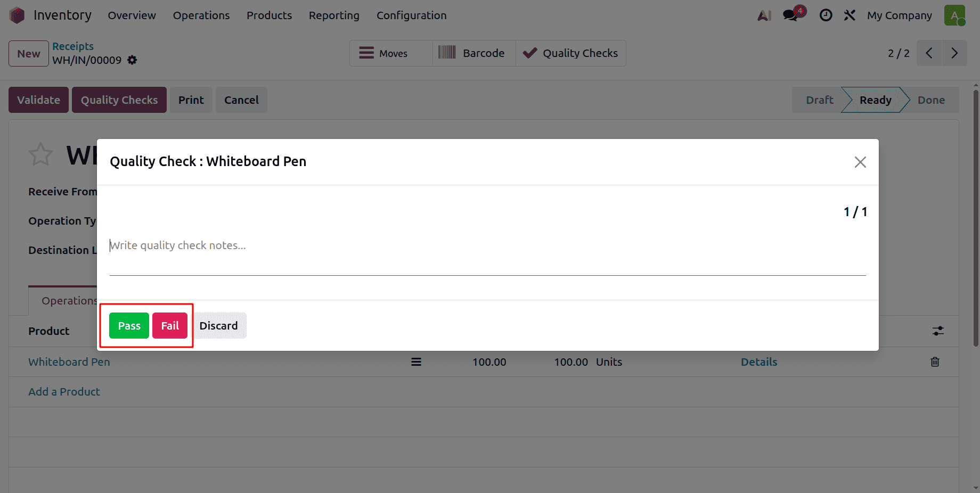Image resolution: width=980 pixels, height=493 pixels.
Task: Open the Barcode smart button
Action: (474, 53)
